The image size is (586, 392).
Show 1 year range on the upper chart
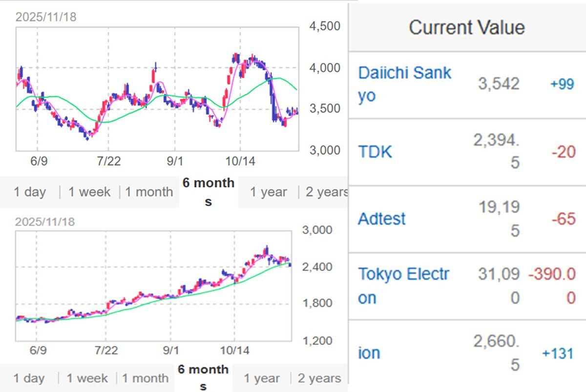(x=269, y=192)
